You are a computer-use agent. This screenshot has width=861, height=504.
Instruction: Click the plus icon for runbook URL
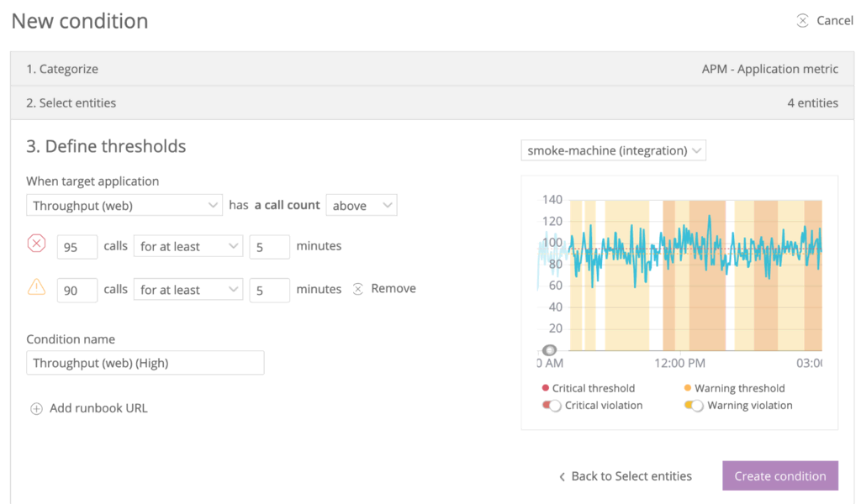point(36,409)
